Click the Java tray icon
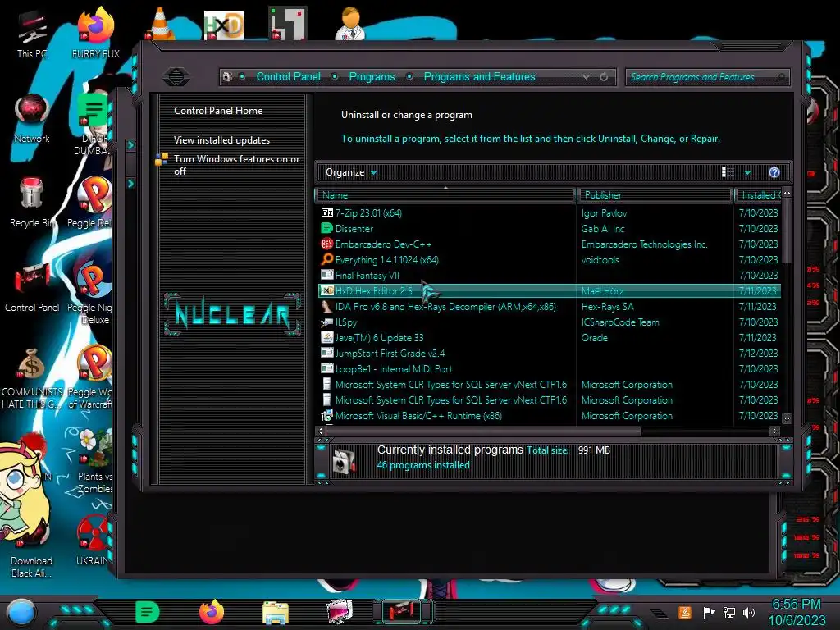Screen dimensions: 840x630 point(685,612)
